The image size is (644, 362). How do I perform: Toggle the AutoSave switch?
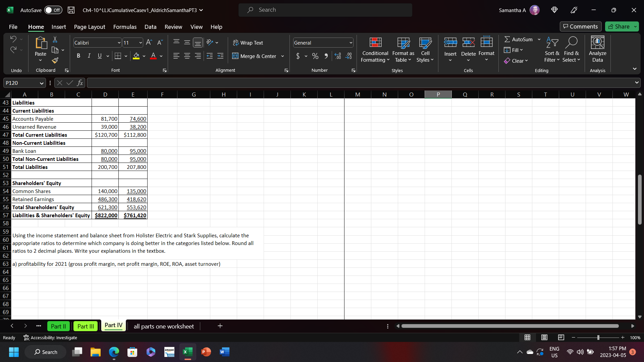[x=53, y=10]
